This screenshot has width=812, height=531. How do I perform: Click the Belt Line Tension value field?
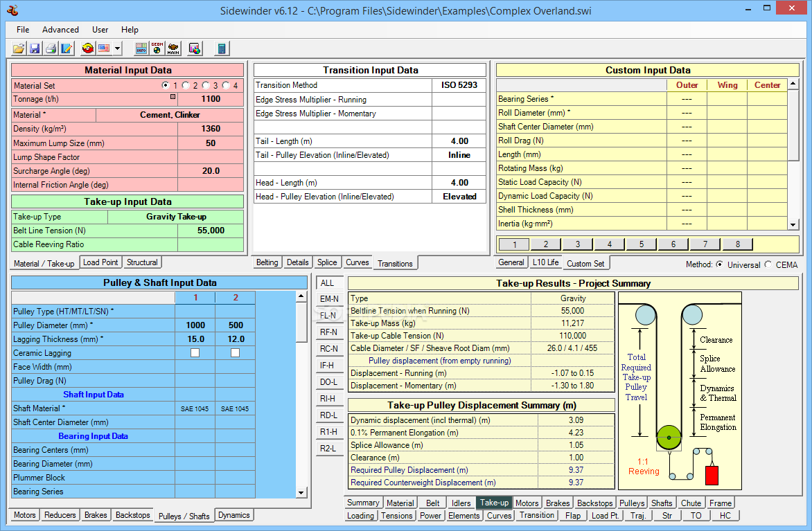coord(211,231)
